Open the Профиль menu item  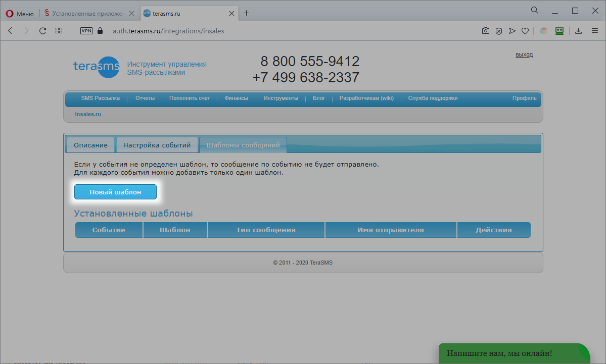click(525, 98)
